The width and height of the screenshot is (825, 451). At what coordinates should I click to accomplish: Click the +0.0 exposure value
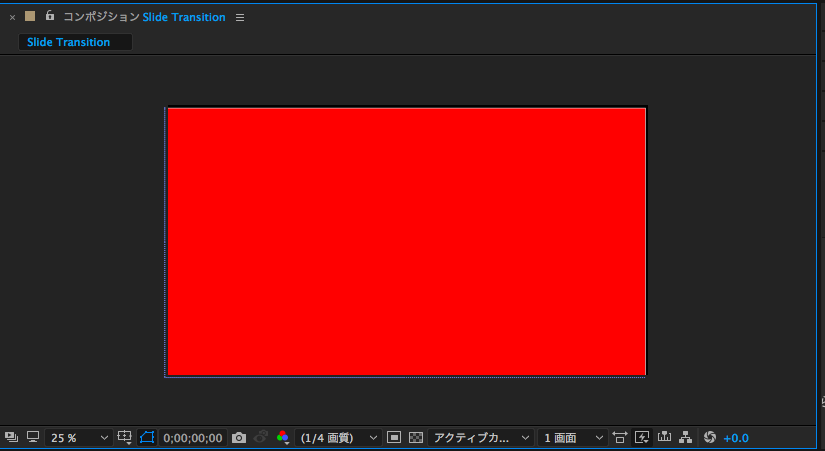click(736, 438)
